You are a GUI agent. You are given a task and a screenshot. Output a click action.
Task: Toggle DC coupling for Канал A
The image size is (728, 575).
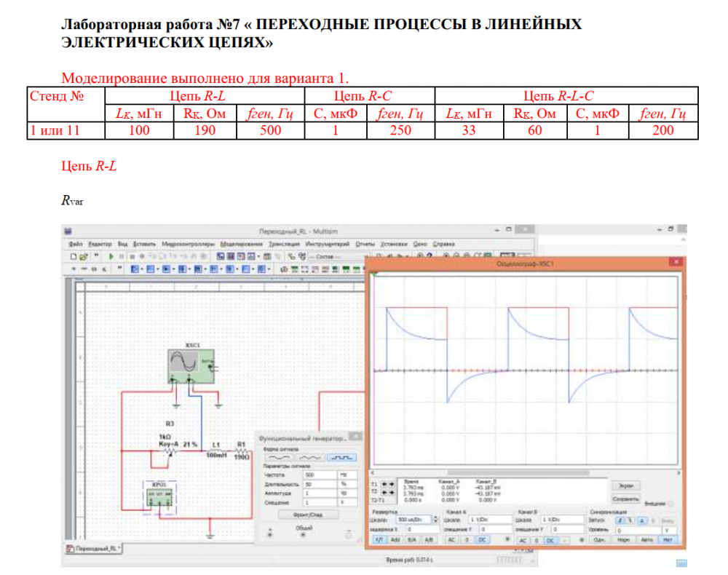click(x=483, y=540)
